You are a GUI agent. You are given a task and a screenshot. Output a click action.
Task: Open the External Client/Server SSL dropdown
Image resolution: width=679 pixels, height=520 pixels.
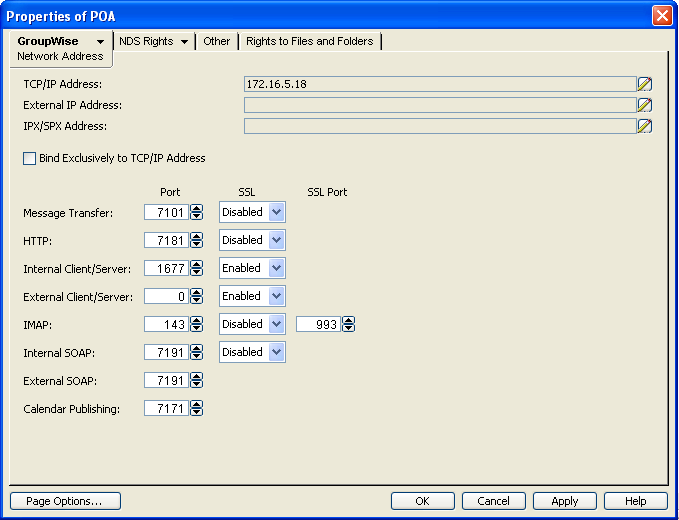point(276,296)
